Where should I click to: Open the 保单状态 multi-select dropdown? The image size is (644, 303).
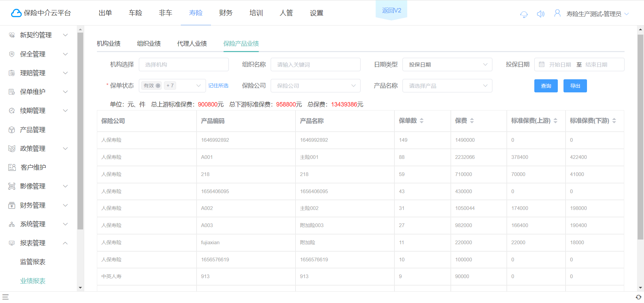tap(172, 86)
